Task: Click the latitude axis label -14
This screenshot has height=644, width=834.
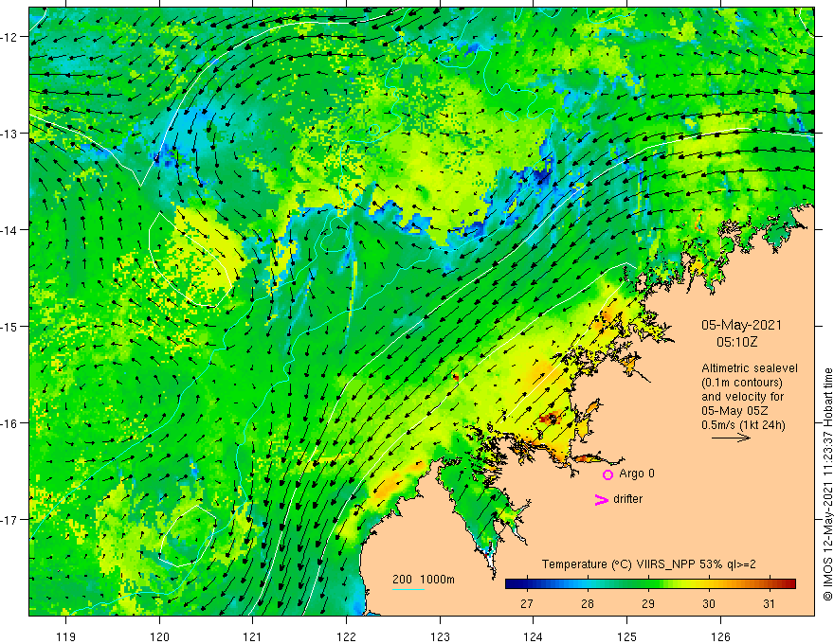Action: point(9,230)
